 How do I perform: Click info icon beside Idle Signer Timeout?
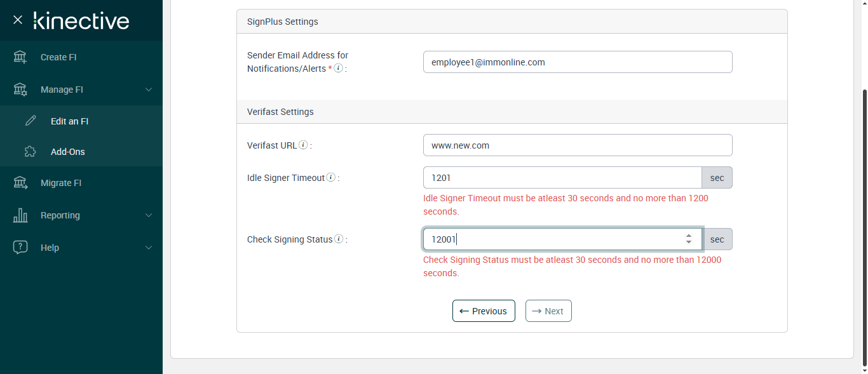331,178
